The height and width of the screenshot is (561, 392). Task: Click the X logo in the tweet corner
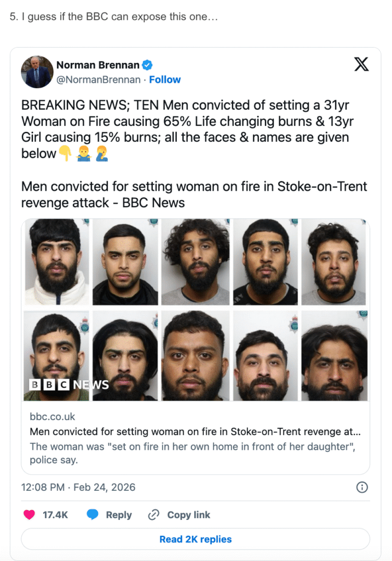[x=361, y=65]
